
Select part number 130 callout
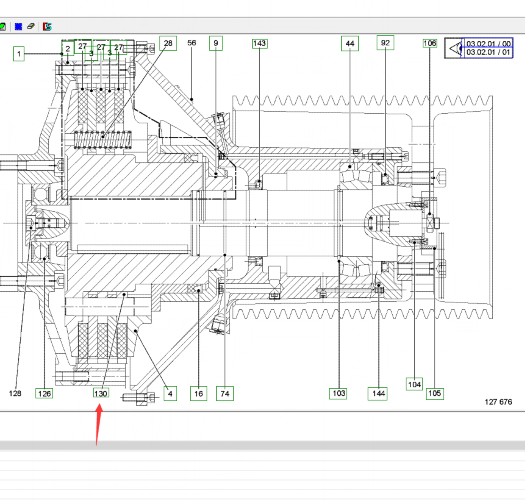(101, 393)
